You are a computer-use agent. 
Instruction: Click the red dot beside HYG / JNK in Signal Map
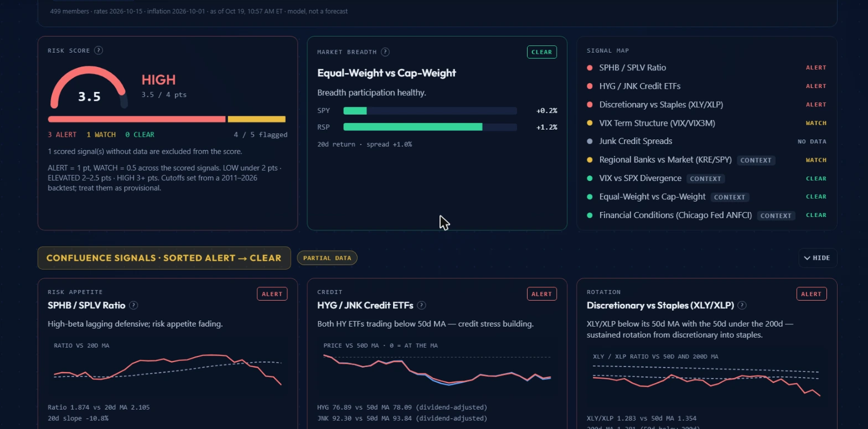590,86
